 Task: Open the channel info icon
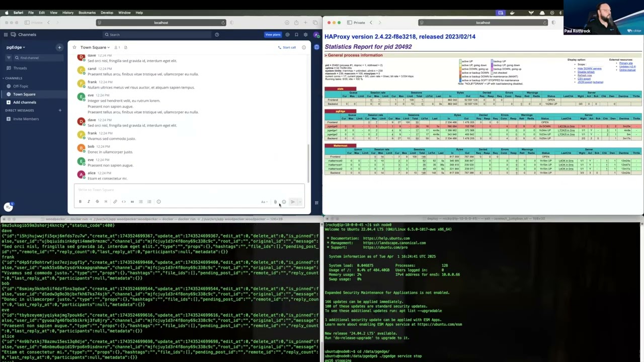pyautogui.click(x=304, y=47)
